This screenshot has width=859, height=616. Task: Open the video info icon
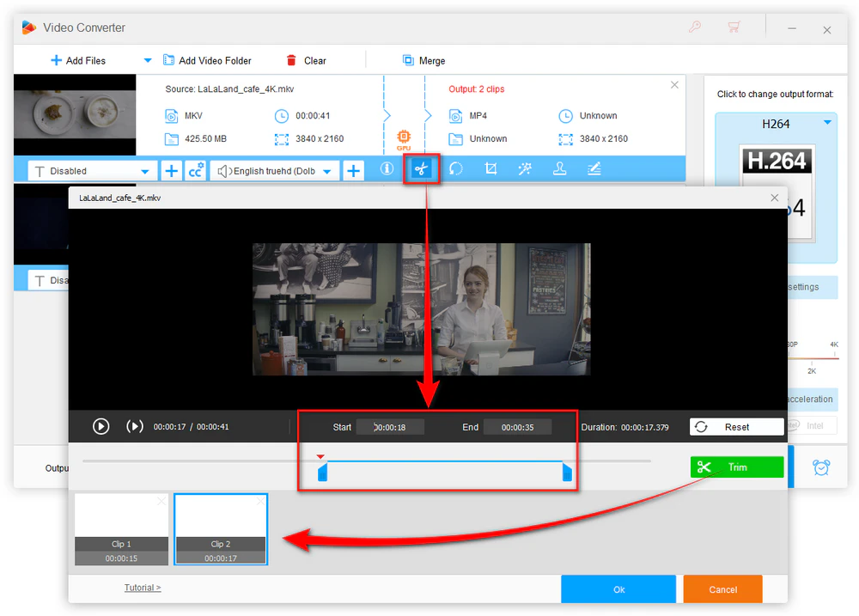pos(387,168)
